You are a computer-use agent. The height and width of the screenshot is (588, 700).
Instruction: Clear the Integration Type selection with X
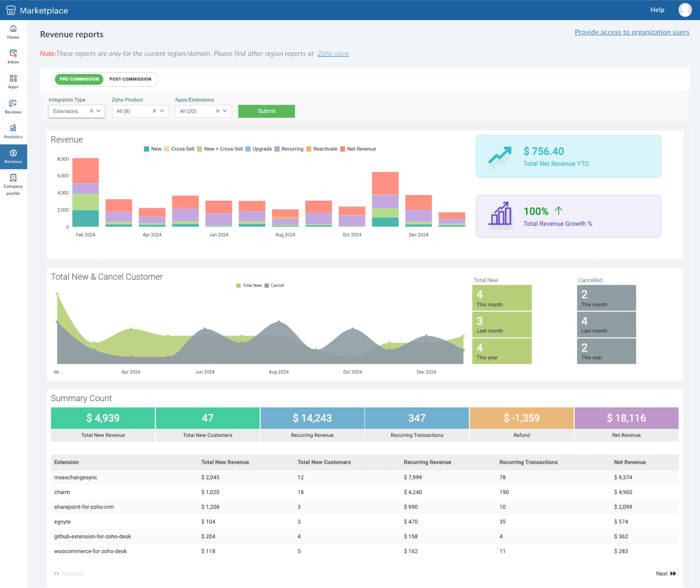91,111
